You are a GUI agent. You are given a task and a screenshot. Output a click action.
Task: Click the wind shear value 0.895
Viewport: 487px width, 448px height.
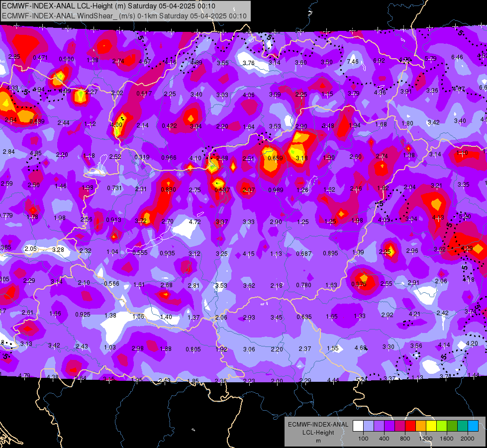pyautogui.click(x=330, y=253)
